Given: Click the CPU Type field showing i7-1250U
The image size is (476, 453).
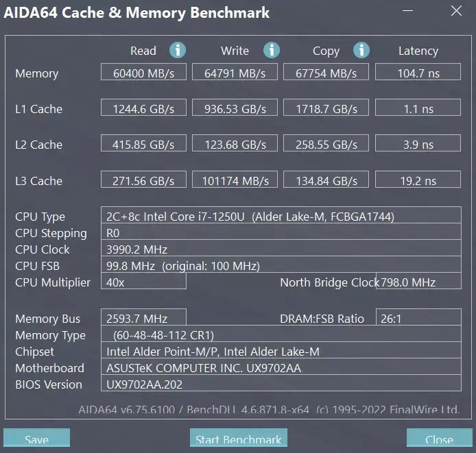Looking at the screenshot, I should (x=281, y=217).
